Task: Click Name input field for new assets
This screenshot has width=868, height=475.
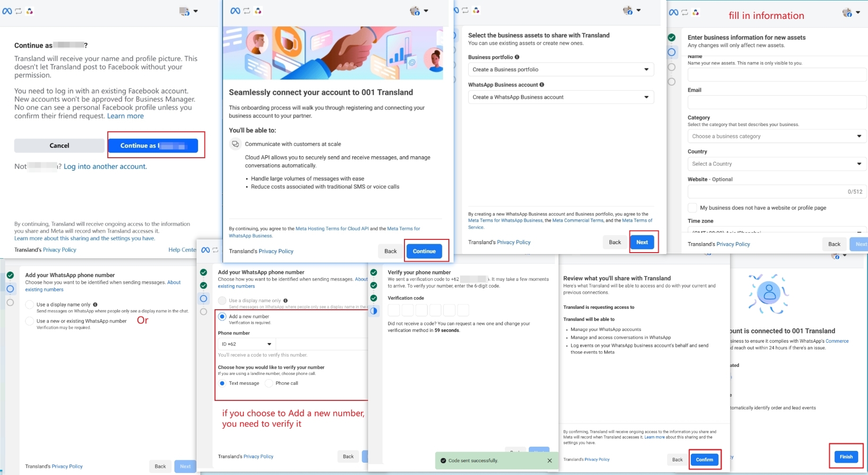Action: [777, 75]
